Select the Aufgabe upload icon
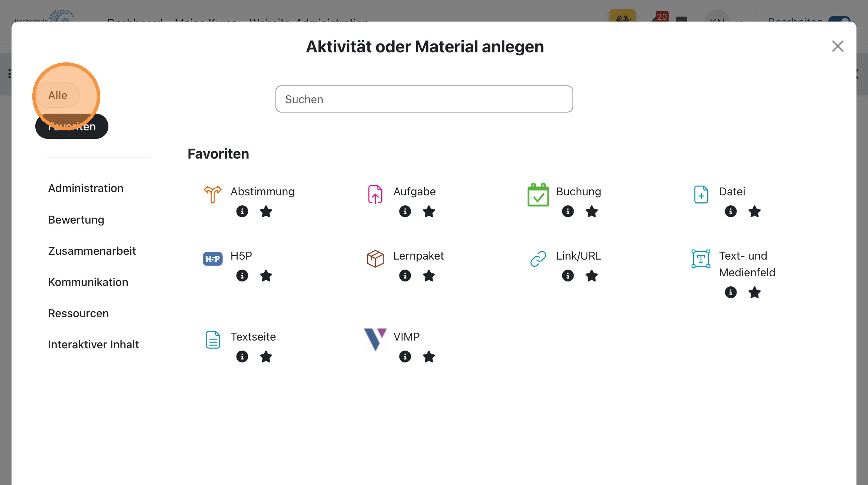Viewport: 868px width, 485px height. 375,193
